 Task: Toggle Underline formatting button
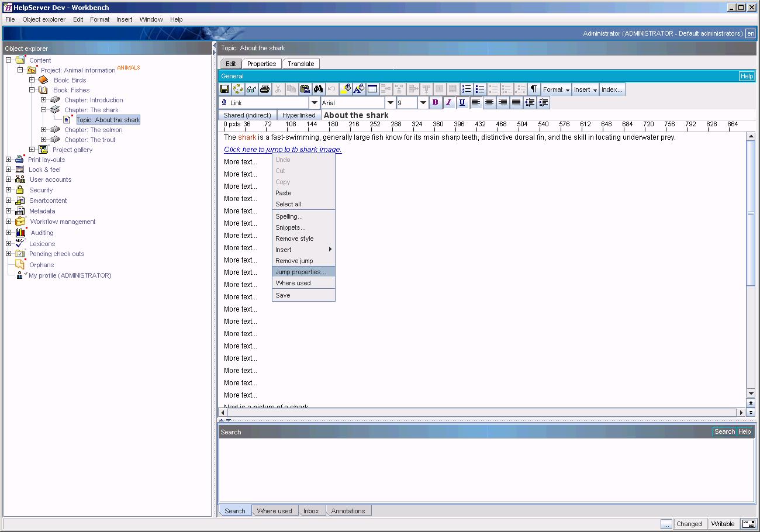click(x=462, y=102)
